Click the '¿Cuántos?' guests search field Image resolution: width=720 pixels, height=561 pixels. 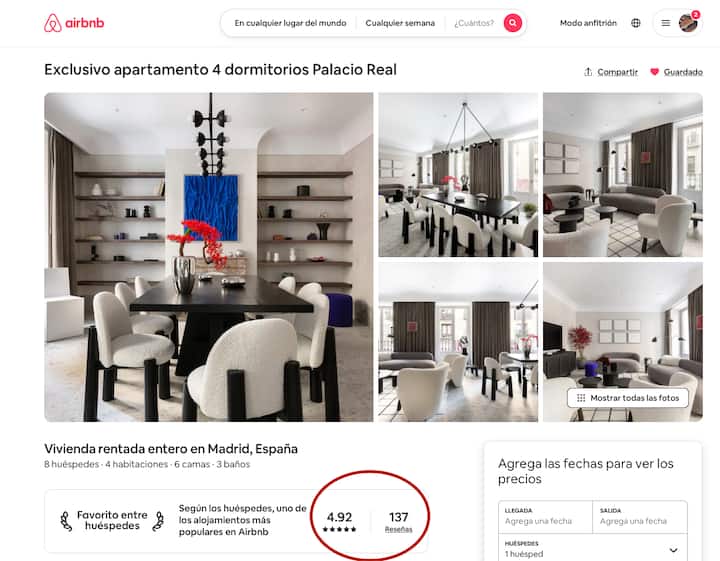pyautogui.click(x=474, y=23)
